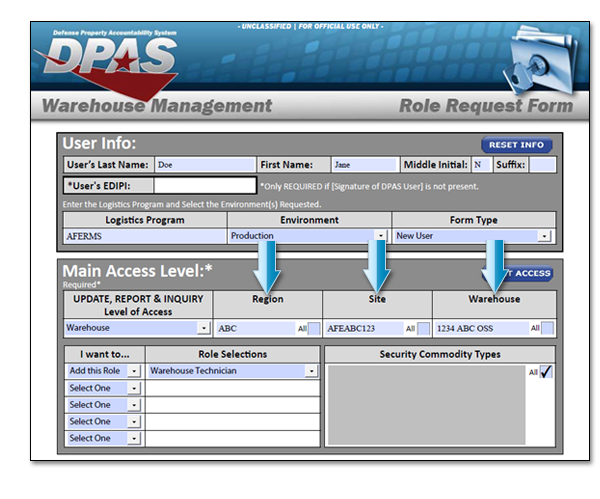Check the Warehouse All checkbox

click(x=548, y=328)
